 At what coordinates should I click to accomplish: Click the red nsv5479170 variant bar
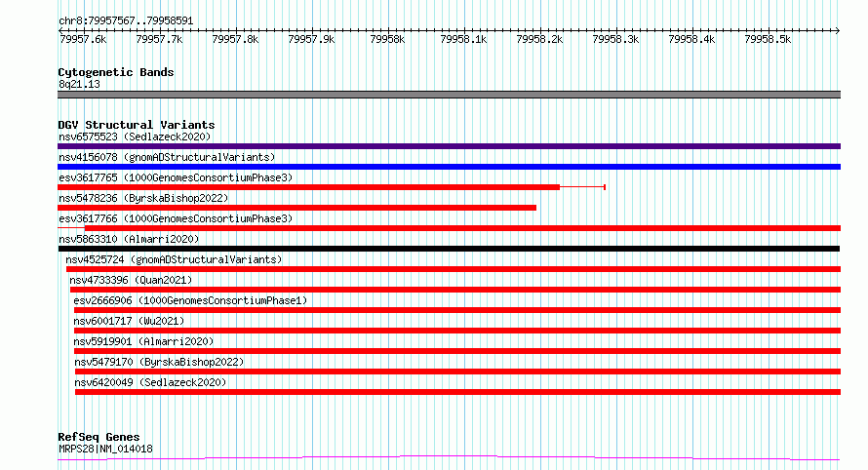(x=457, y=372)
